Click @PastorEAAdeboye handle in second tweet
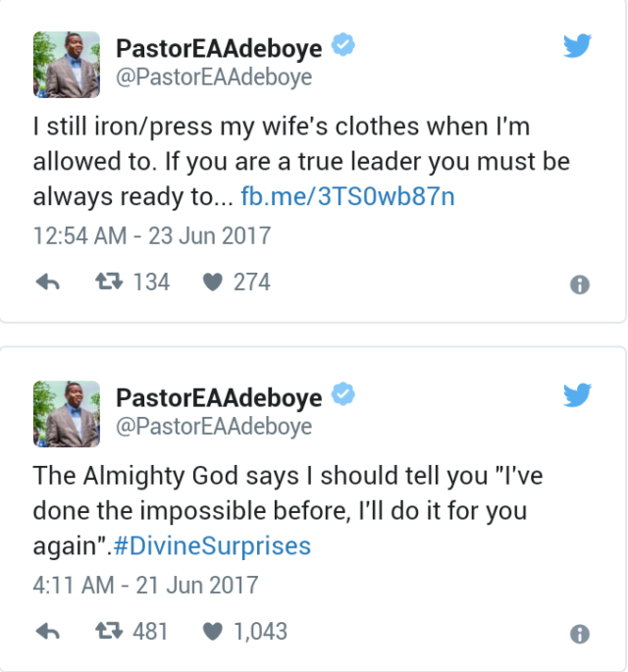The height and width of the screenshot is (672, 628). 214,426
